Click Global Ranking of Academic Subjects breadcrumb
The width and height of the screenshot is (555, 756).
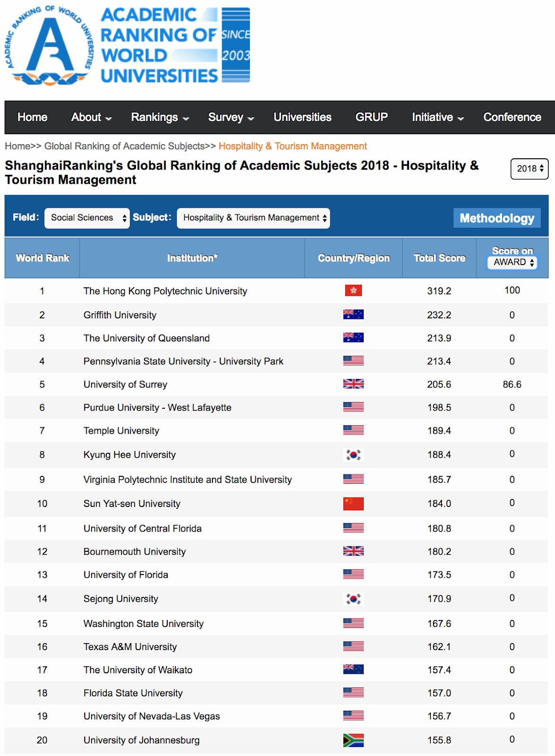click(x=125, y=146)
